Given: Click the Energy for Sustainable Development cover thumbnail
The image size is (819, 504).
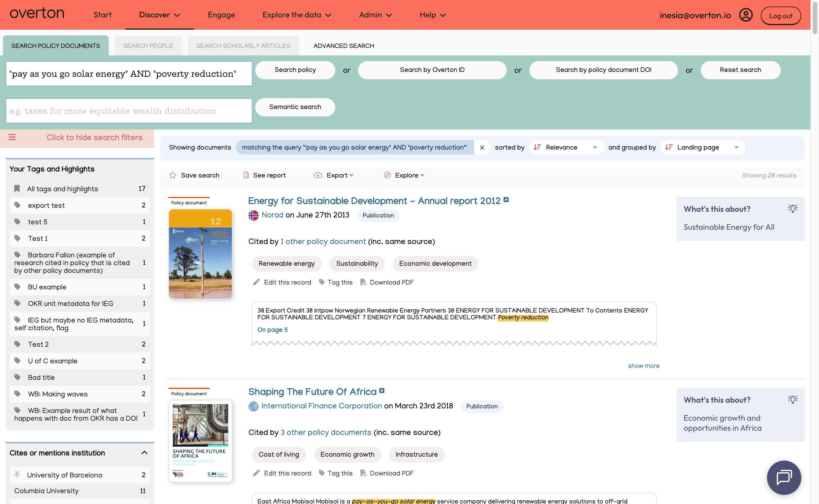Looking at the screenshot, I should 200,254.
